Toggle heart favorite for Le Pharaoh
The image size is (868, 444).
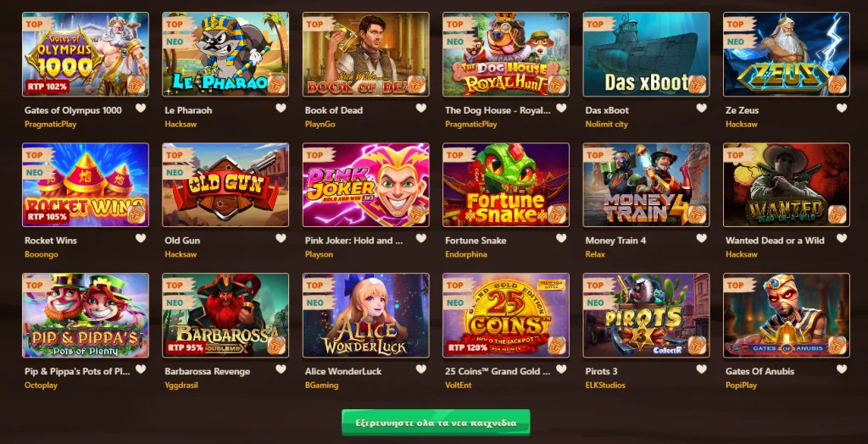pyautogui.click(x=281, y=108)
